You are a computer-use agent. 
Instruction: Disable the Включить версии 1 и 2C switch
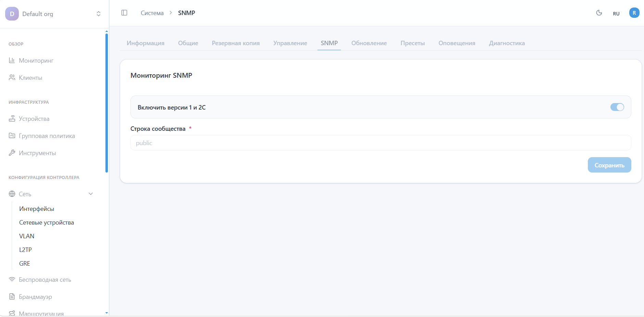pos(617,107)
